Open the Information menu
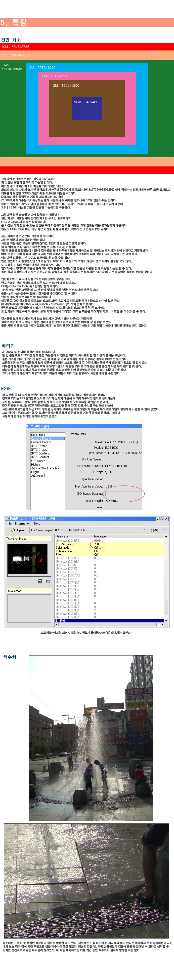174x980 pixels. point(23,524)
